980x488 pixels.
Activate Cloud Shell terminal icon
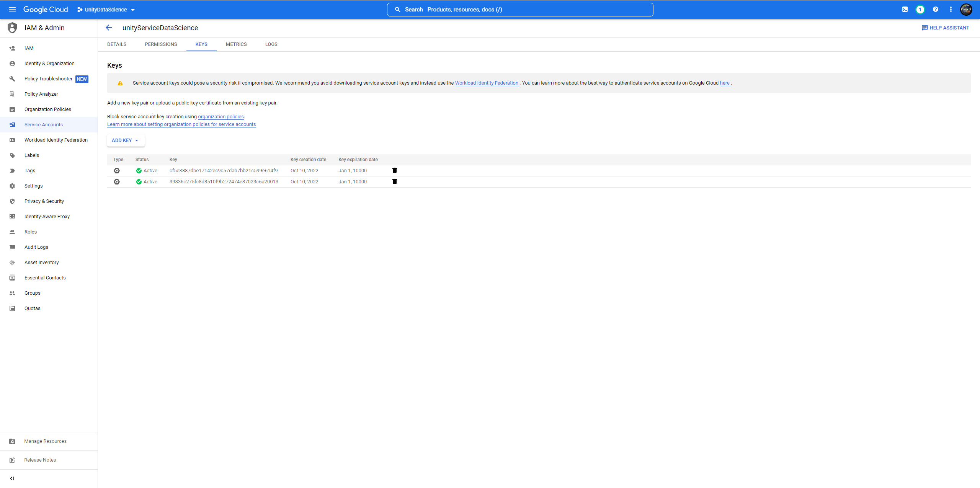pos(905,9)
